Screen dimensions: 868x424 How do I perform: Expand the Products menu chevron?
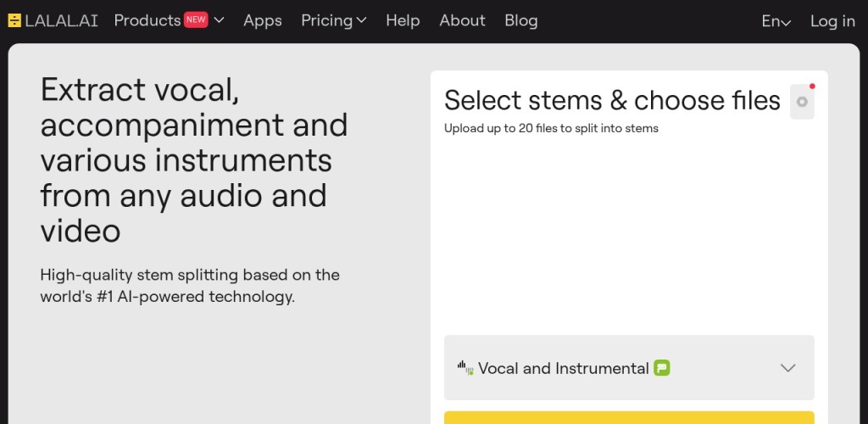click(x=220, y=20)
